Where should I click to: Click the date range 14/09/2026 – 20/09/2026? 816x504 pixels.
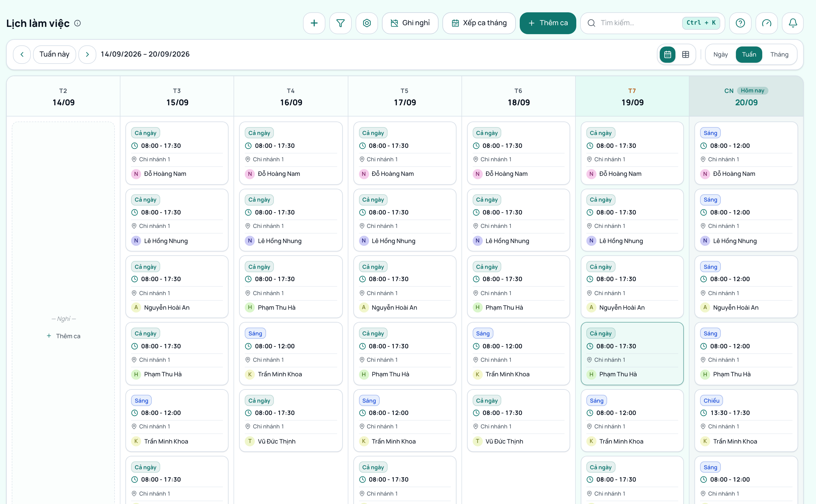pyautogui.click(x=145, y=54)
